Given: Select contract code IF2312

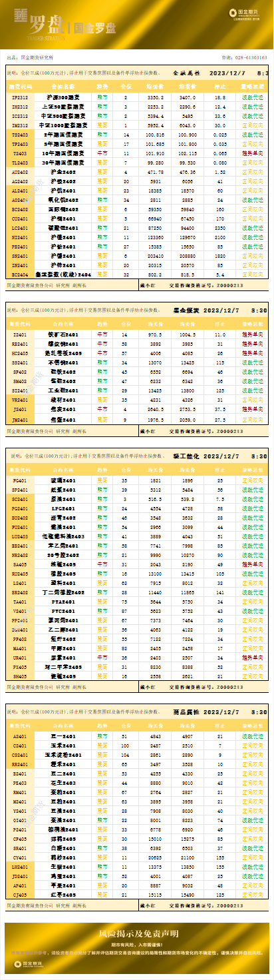Looking at the screenshot, I should coord(20,97).
